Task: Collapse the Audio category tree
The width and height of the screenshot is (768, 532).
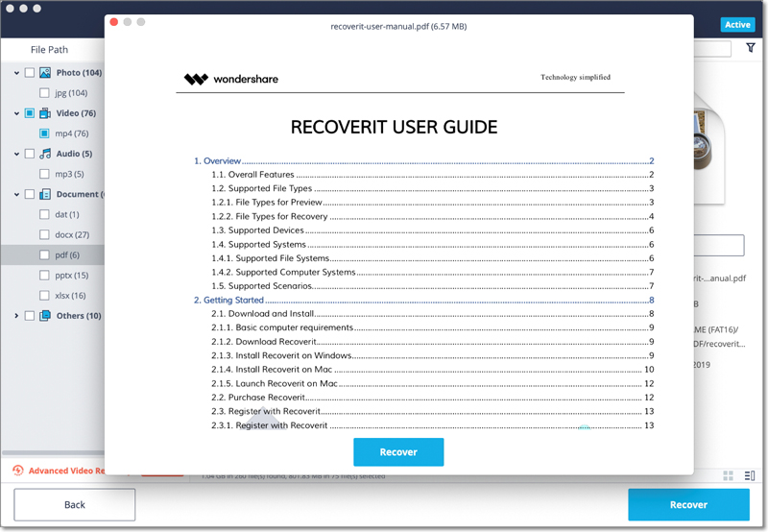Action: pos(16,154)
